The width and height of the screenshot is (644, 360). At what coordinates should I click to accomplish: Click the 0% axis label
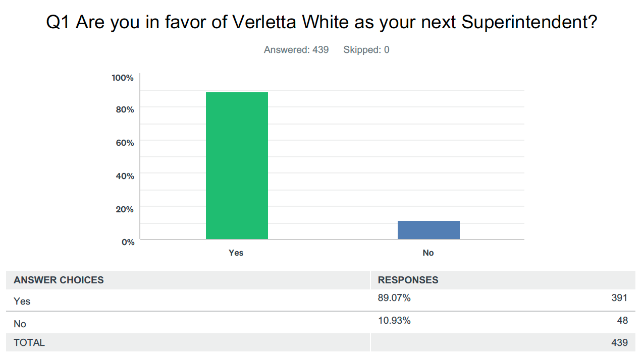pyautogui.click(x=127, y=242)
